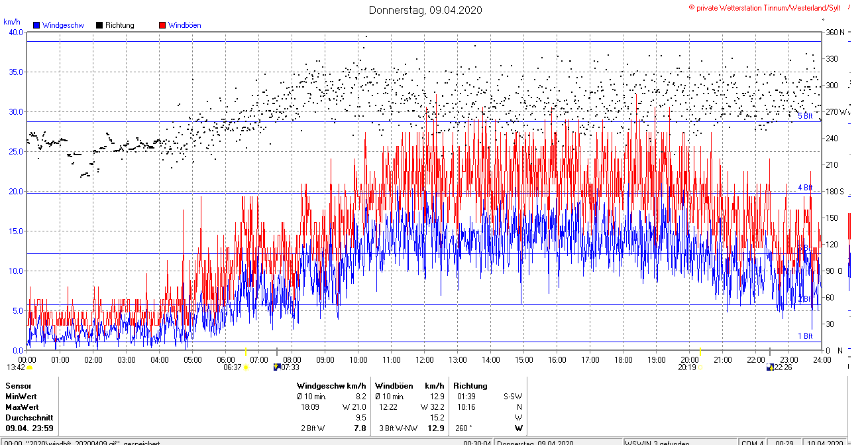Click the 10:16 direction time cell

click(466, 407)
